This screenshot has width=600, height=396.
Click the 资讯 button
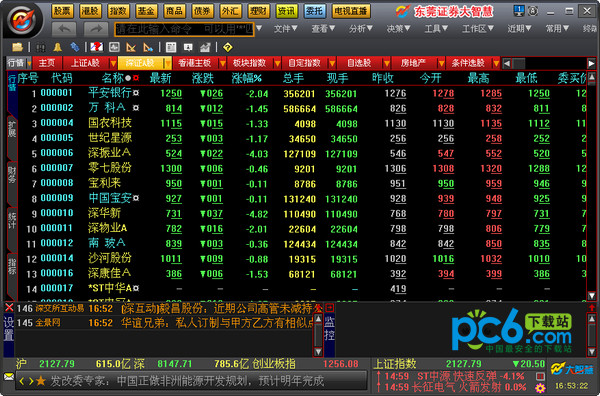286,11
